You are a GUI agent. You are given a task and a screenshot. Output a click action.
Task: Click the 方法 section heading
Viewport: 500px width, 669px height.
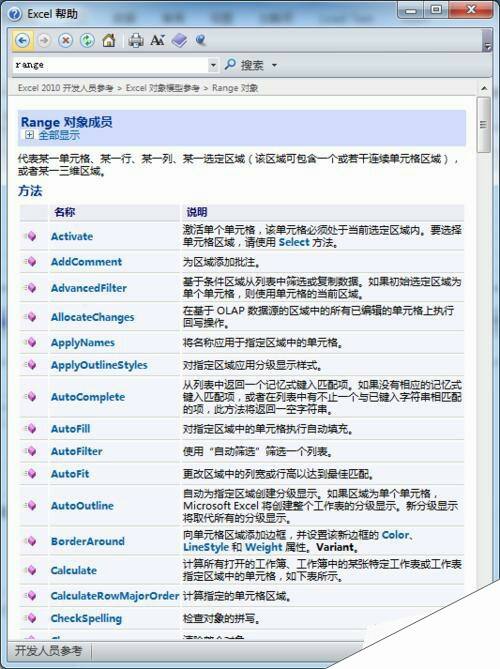[x=30, y=191]
